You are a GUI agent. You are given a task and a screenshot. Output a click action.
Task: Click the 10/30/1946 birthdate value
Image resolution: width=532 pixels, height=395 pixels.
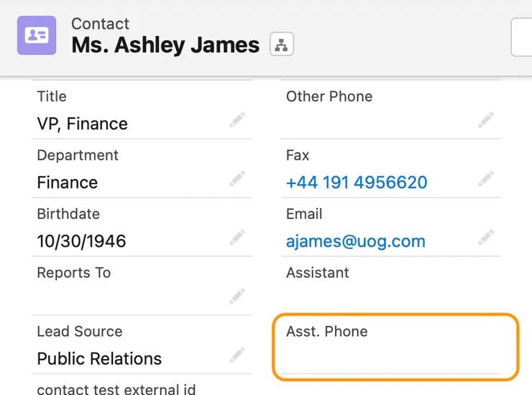point(81,242)
